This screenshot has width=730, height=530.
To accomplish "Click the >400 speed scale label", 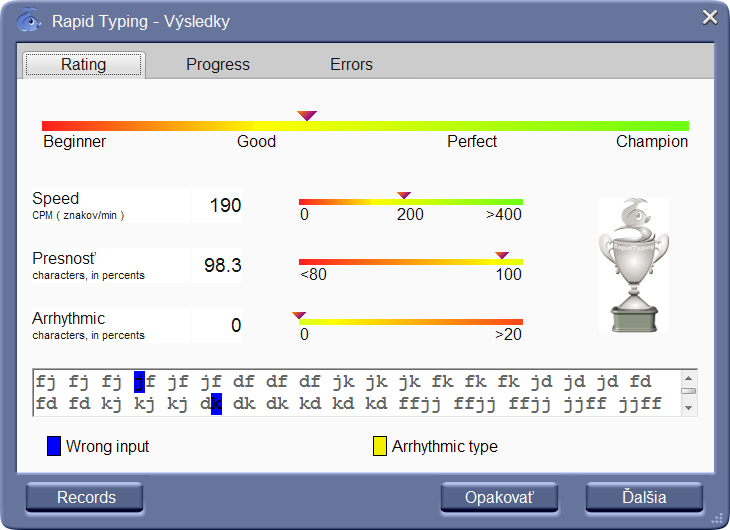I will pyautogui.click(x=504, y=214).
